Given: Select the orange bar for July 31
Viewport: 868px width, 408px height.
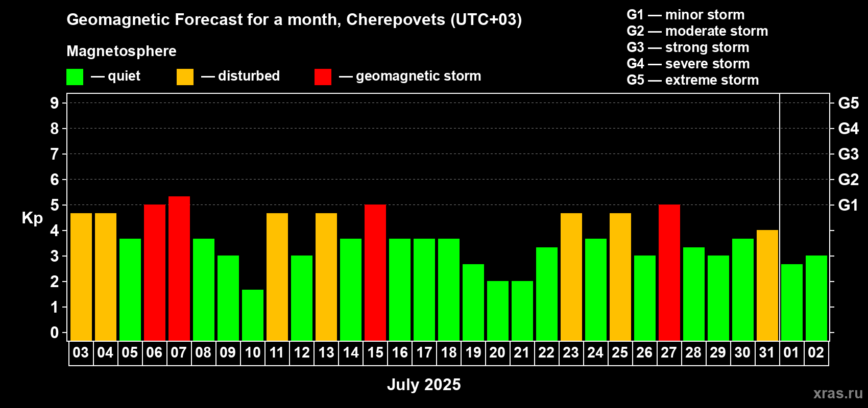Looking at the screenshot, I should [767, 286].
